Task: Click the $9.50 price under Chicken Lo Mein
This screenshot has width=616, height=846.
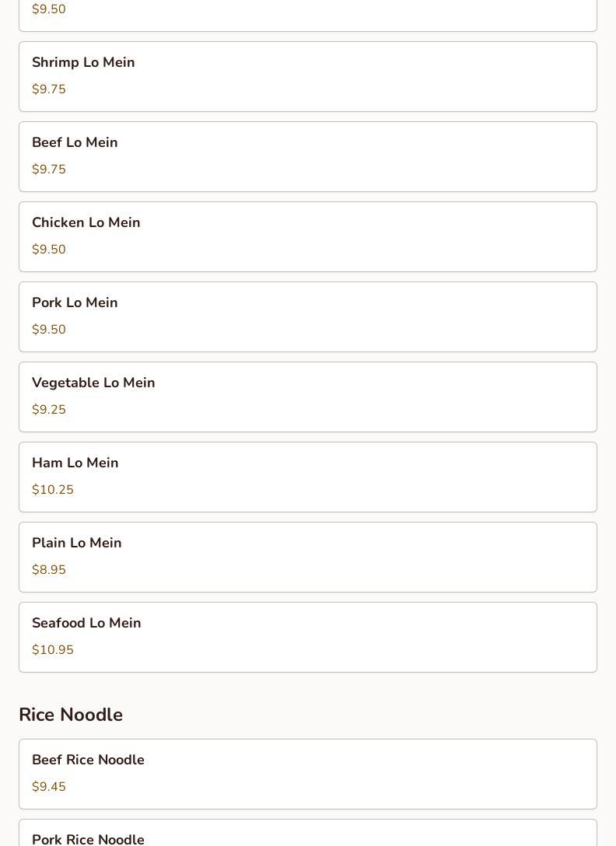Action: [49, 250]
